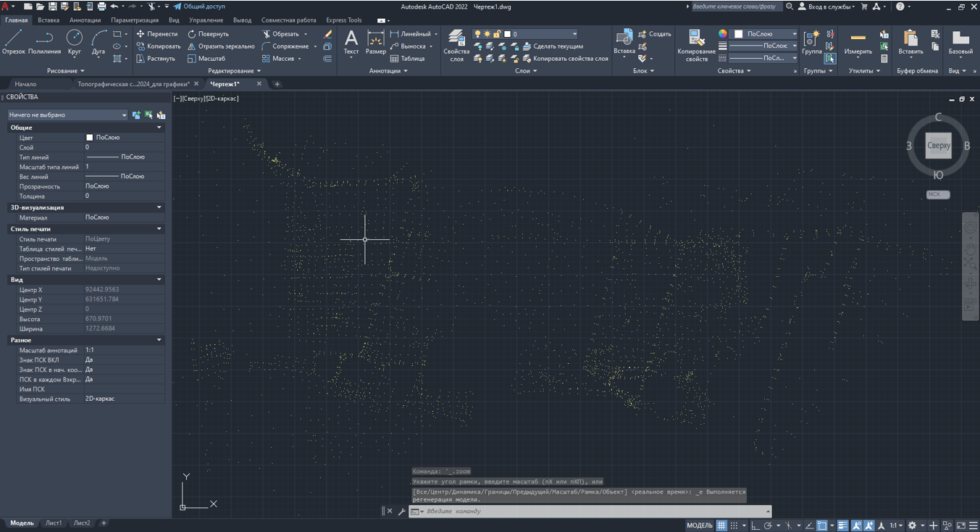Switch to the Аннотации ribbon tab

coord(85,20)
